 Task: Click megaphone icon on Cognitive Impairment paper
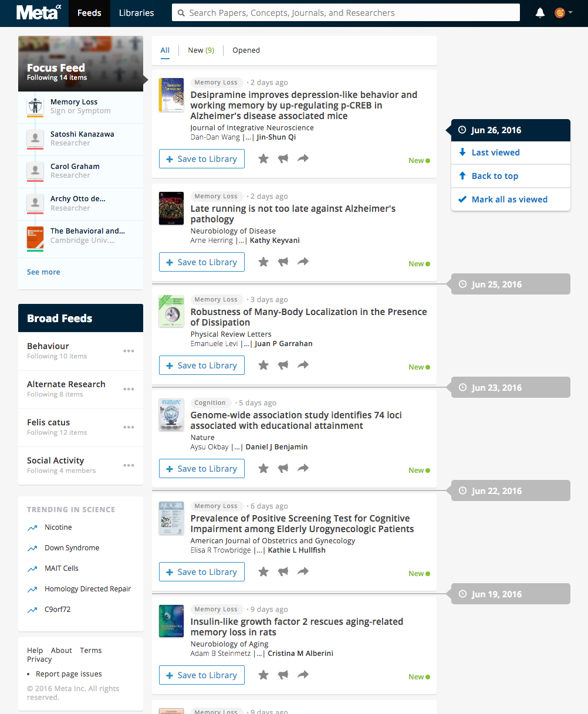click(283, 571)
